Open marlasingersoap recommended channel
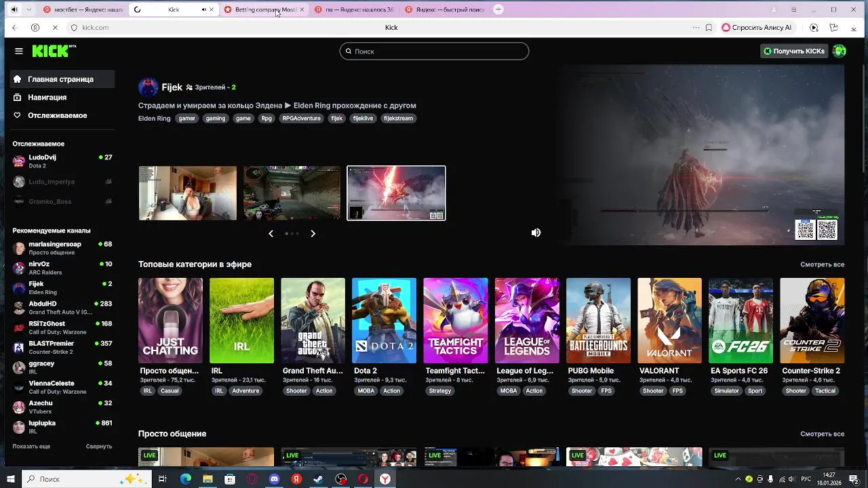The height and width of the screenshot is (488, 868). click(x=62, y=248)
